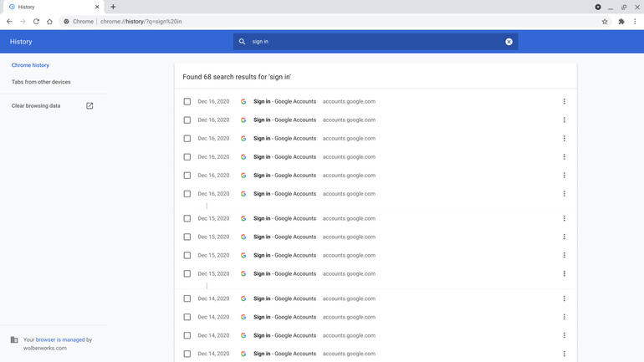Open more actions for first Dec 16 entry
This screenshot has height=362, width=644.
coord(564,102)
